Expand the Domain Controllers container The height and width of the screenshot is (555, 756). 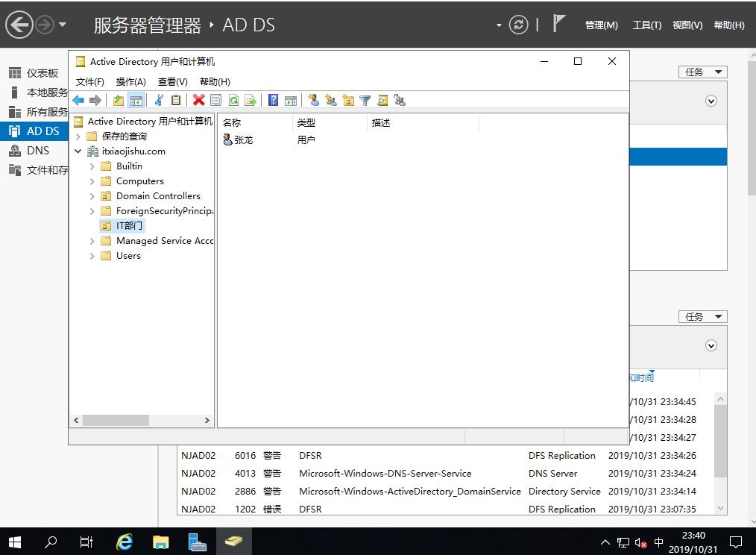coord(92,195)
